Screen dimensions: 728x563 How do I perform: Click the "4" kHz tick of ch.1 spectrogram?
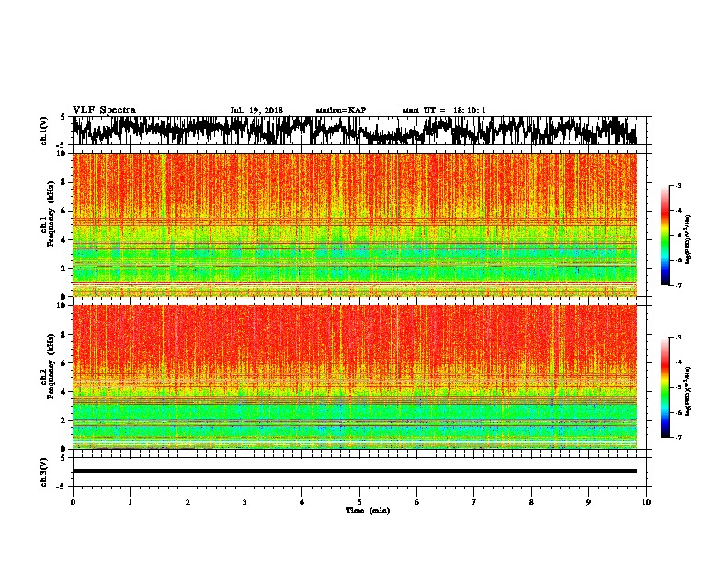[x=64, y=240]
